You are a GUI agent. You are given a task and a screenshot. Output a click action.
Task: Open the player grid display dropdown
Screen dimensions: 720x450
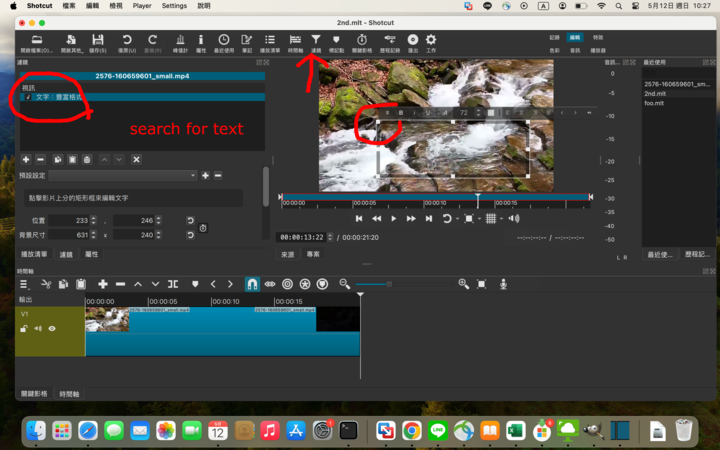tap(492, 218)
